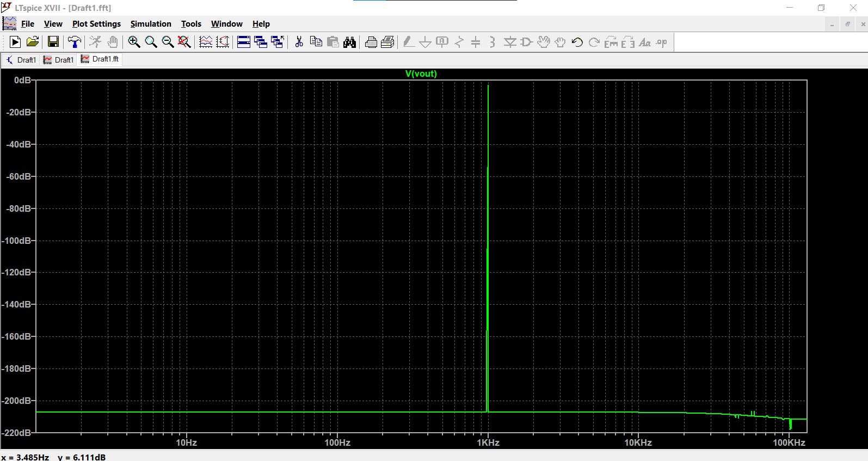Open a file with the folder icon

click(x=33, y=42)
